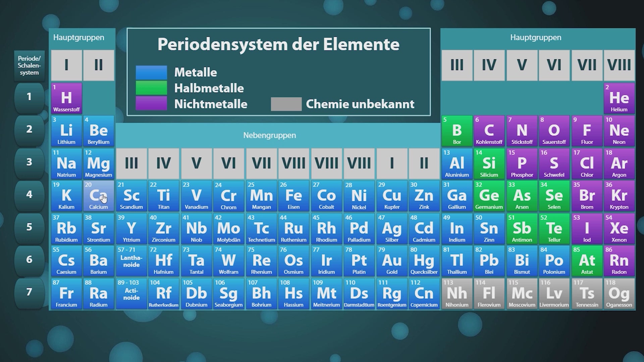
Task: Select the Zink (Zn) tile
Action: pos(424,196)
